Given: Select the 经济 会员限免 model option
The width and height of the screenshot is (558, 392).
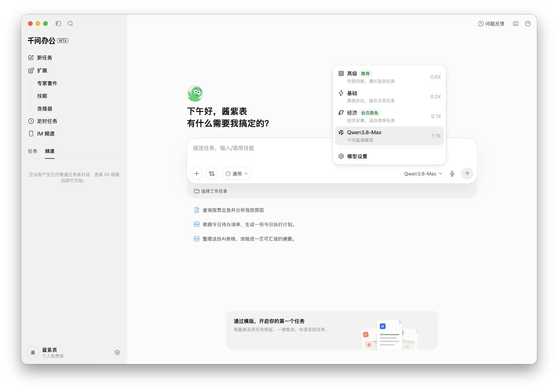Looking at the screenshot, I should [x=389, y=116].
